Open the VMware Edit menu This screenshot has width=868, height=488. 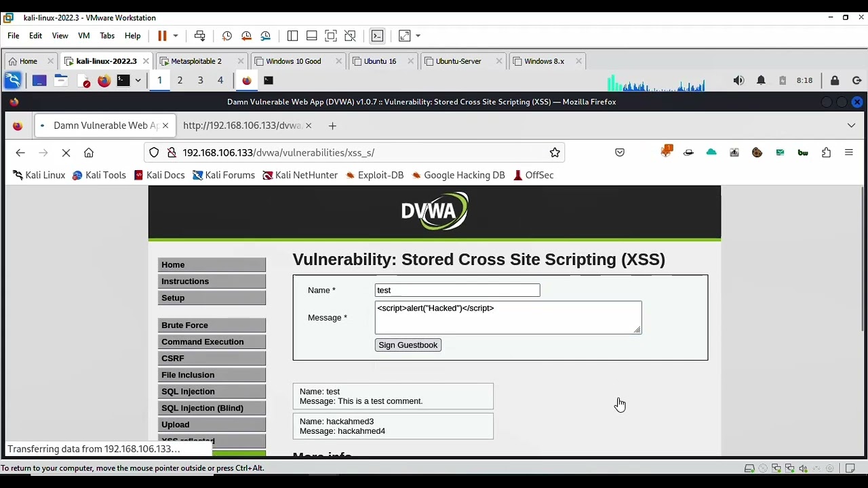point(35,36)
